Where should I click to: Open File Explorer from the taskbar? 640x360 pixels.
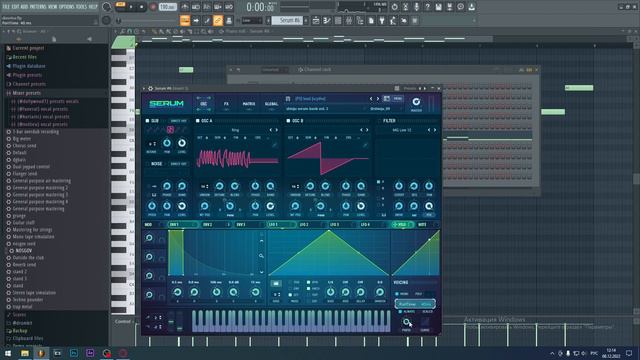(25, 353)
